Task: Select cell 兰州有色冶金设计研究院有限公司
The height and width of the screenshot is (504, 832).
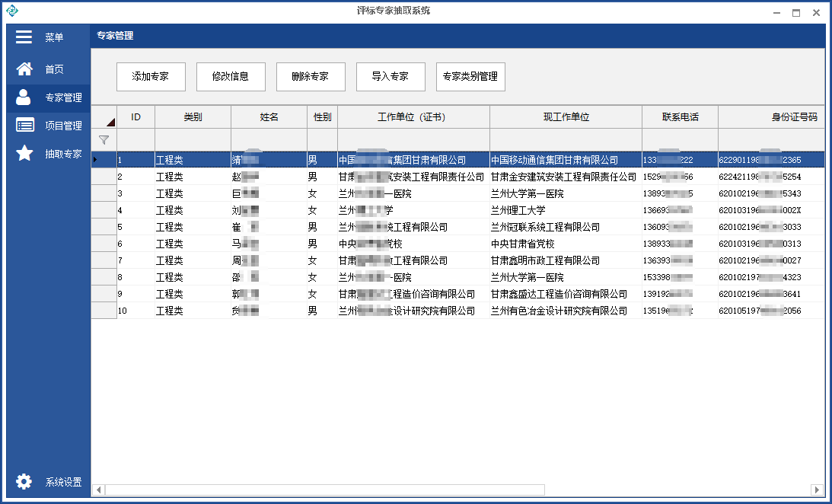Action: coord(566,311)
